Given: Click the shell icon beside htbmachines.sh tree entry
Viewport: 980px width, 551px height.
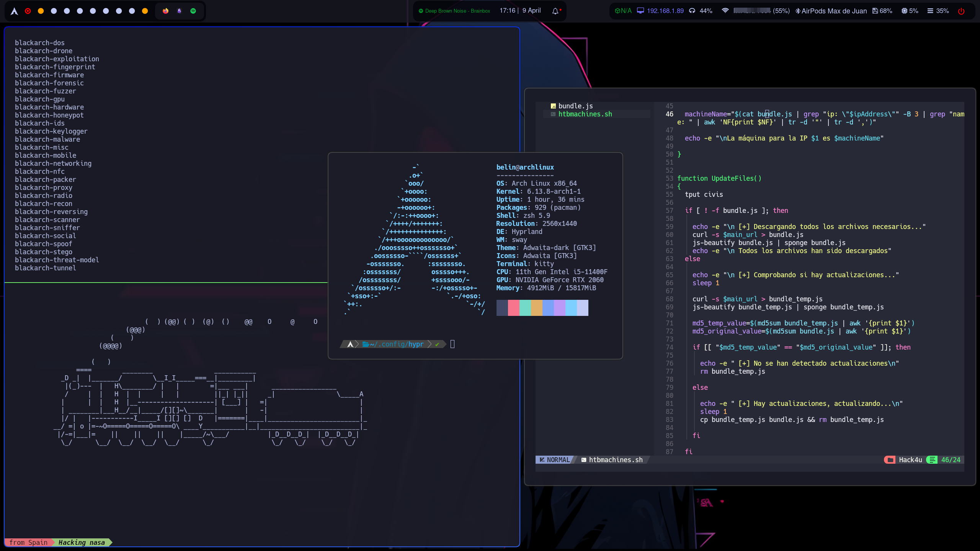Looking at the screenshot, I should (x=553, y=114).
